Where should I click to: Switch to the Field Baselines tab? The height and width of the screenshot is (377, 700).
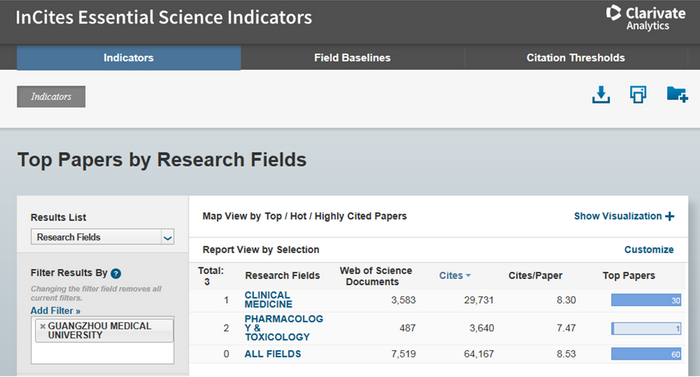pos(352,58)
